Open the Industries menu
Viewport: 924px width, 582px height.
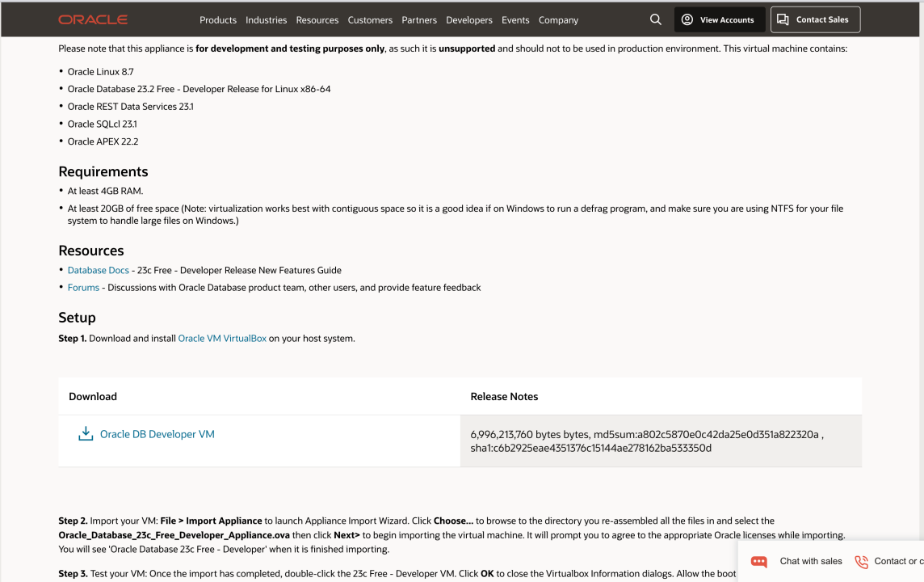point(267,20)
